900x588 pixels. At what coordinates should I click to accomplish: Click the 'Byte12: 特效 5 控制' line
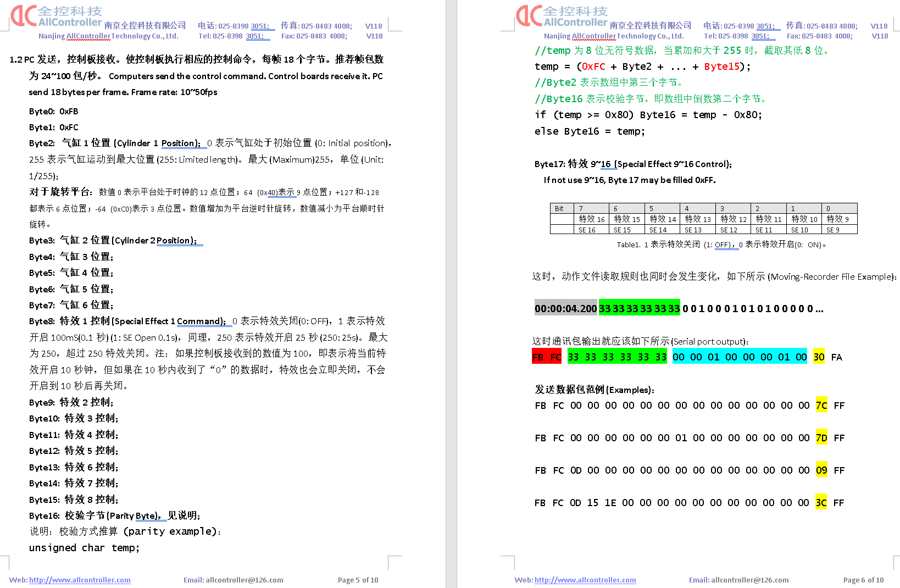point(74,451)
